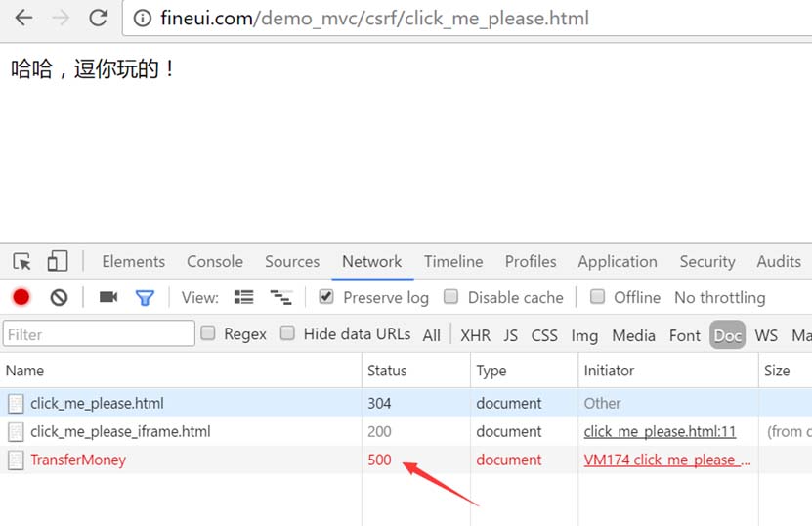This screenshot has width=812, height=526.
Task: Check the Offline checkbox
Action: [598, 297]
